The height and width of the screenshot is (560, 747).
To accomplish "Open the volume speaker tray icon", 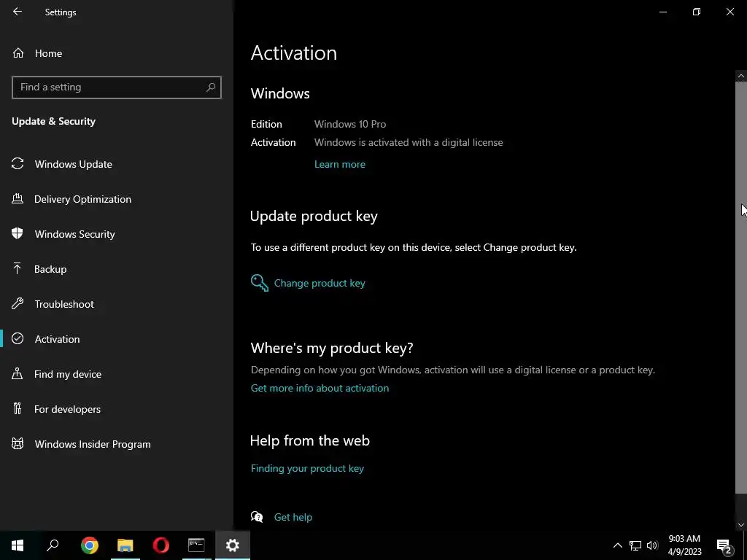I will pos(652,545).
